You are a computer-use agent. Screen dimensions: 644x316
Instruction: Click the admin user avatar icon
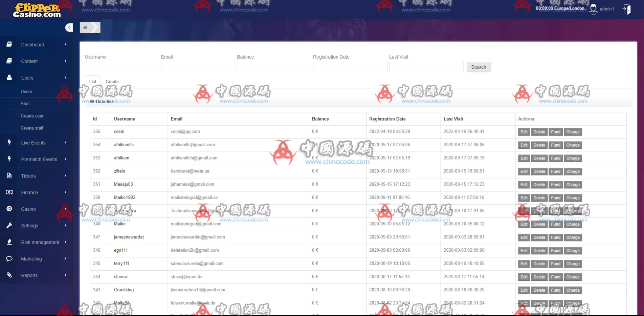593,9
